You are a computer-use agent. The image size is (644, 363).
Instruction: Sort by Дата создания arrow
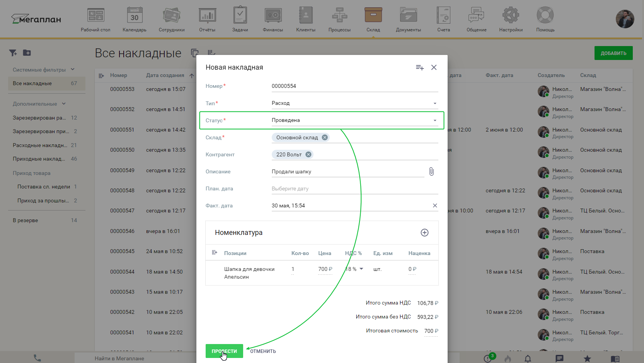tap(192, 75)
